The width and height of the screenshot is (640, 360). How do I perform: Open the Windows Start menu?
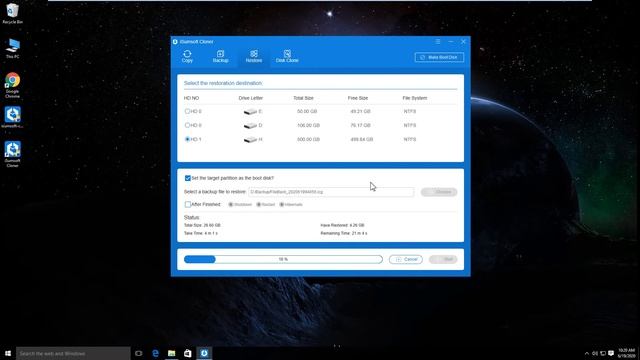(x=8, y=353)
